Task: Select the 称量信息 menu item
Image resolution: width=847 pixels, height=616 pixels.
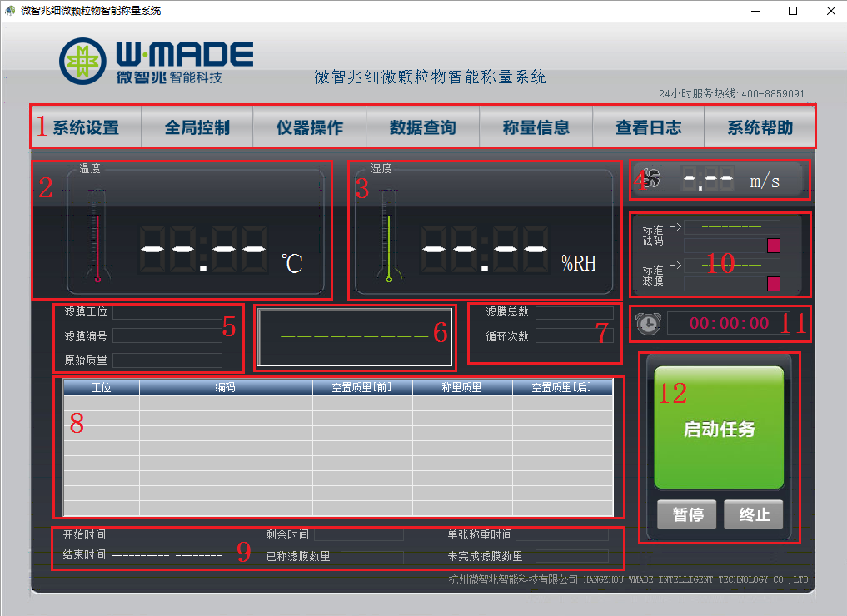Action: (536, 127)
